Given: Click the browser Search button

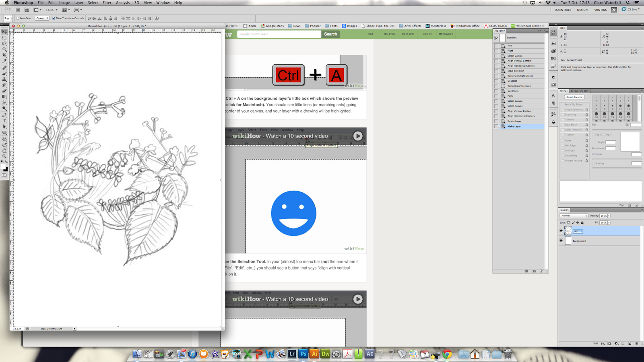Looking at the screenshot, I should [x=330, y=34].
